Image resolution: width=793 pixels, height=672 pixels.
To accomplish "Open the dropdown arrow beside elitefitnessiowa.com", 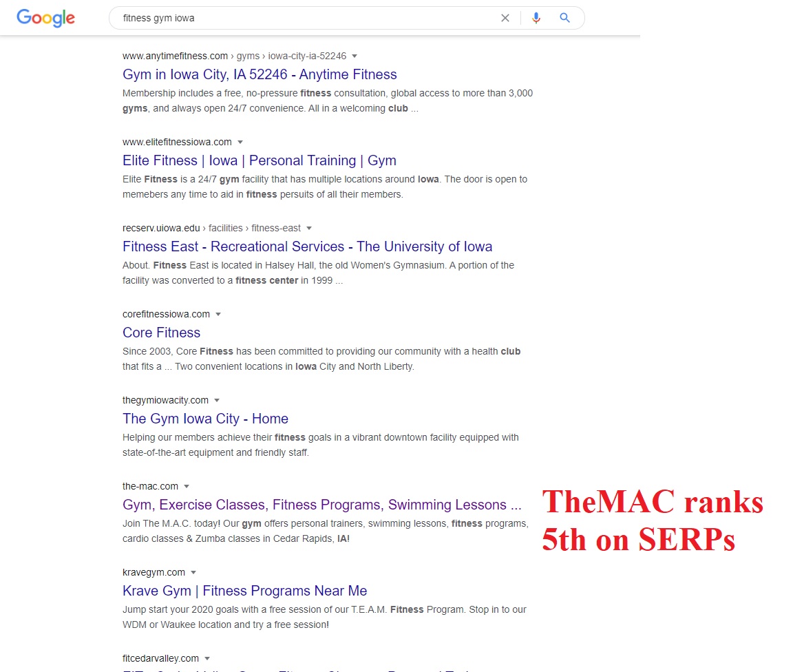I will click(x=240, y=143).
